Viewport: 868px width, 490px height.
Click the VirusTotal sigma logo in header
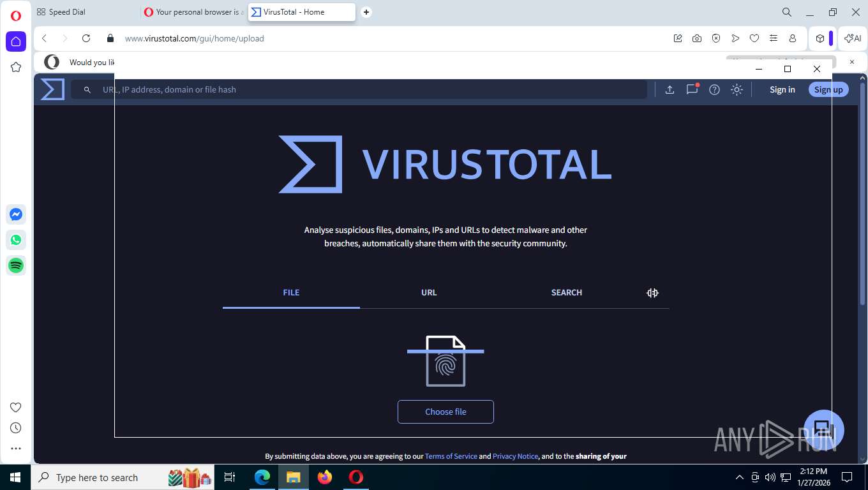click(x=52, y=89)
